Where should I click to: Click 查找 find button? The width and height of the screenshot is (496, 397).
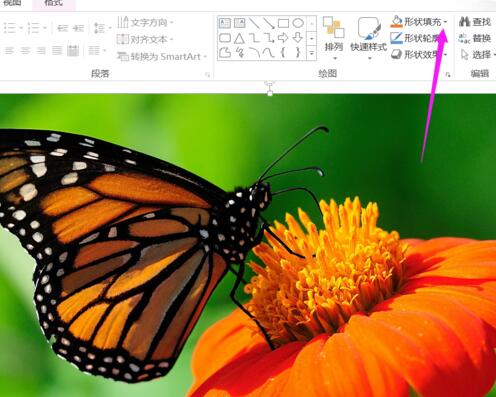click(475, 22)
